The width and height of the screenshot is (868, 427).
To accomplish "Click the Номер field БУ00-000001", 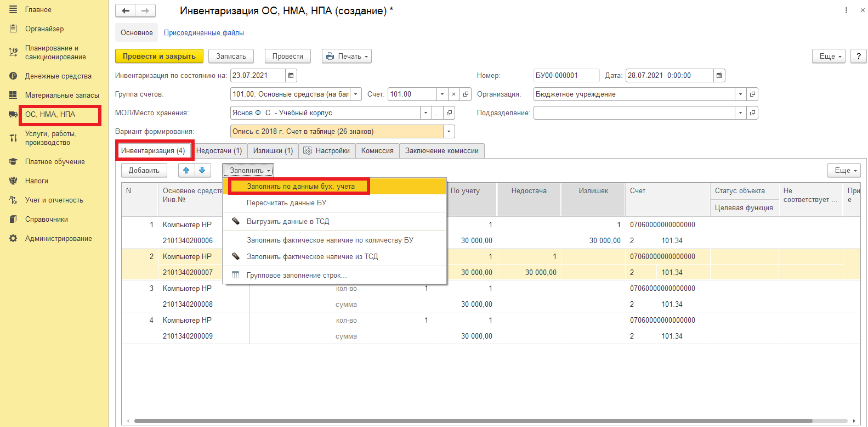I will [566, 75].
